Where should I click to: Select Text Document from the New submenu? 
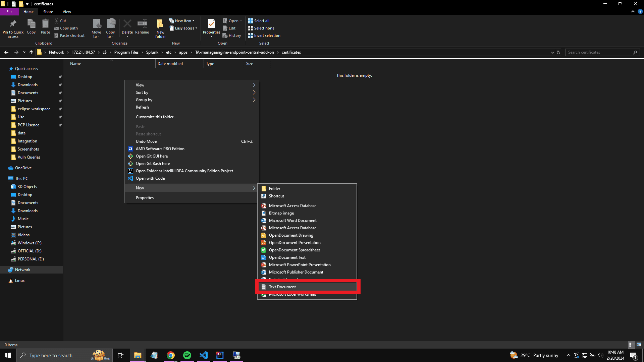coord(307,287)
